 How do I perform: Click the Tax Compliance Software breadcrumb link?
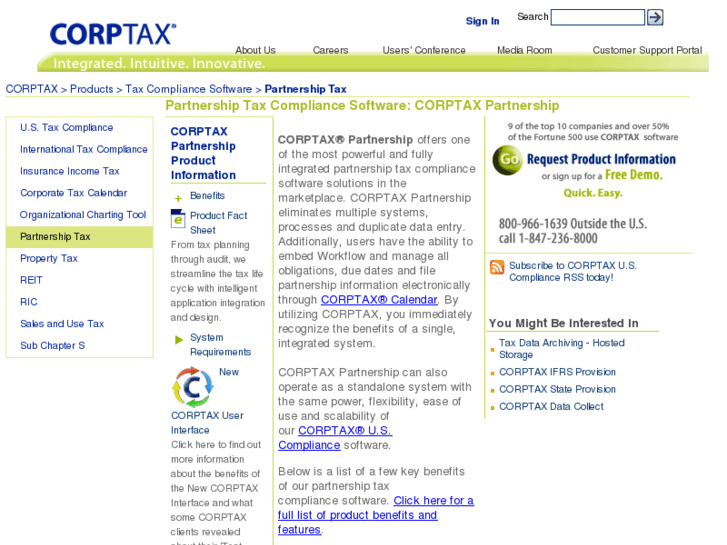[x=188, y=89]
